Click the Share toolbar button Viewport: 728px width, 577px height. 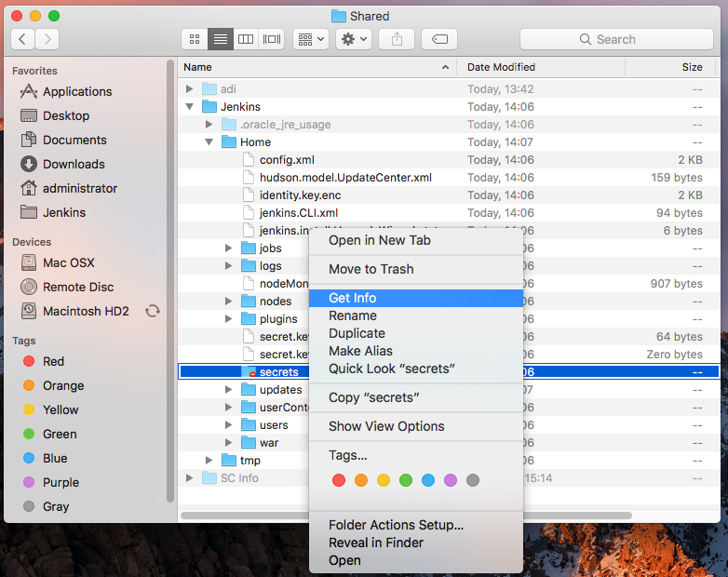click(x=397, y=39)
